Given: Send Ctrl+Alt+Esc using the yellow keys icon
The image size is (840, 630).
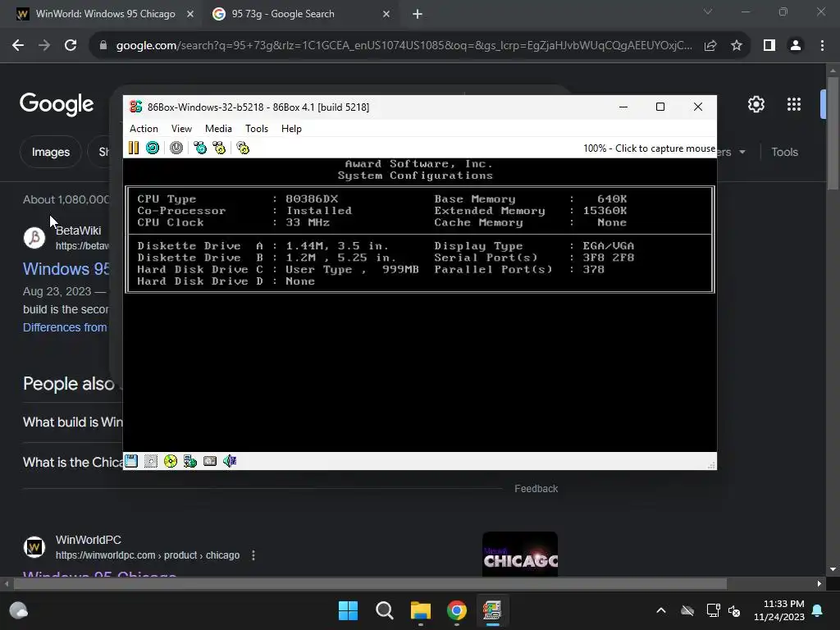Looking at the screenshot, I should tap(219, 148).
